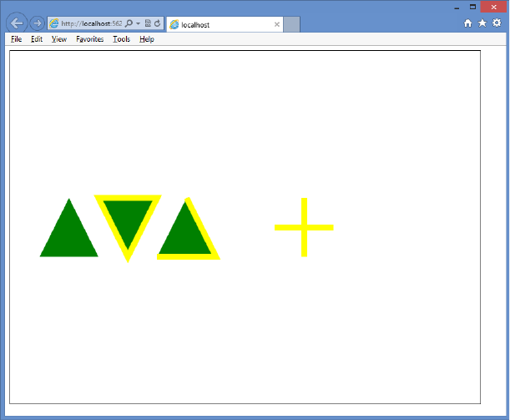
Task: Open a new tab with the blank tab button
Action: click(x=291, y=24)
